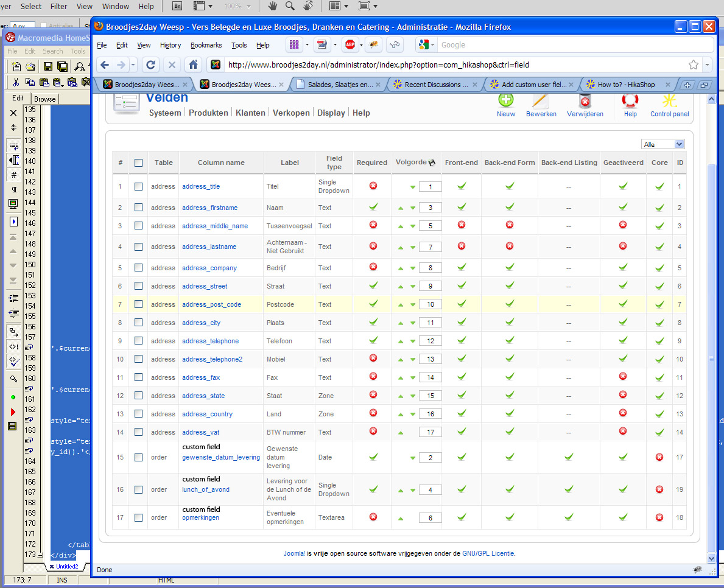724x588 pixels.
Task: Open the address_post_code column link
Action: point(211,304)
